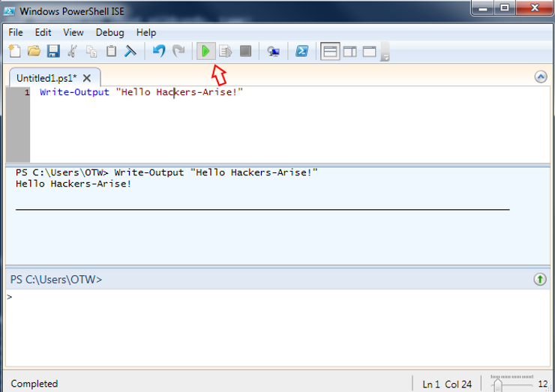Open the Debug menu
The height and width of the screenshot is (392, 555).
point(109,32)
